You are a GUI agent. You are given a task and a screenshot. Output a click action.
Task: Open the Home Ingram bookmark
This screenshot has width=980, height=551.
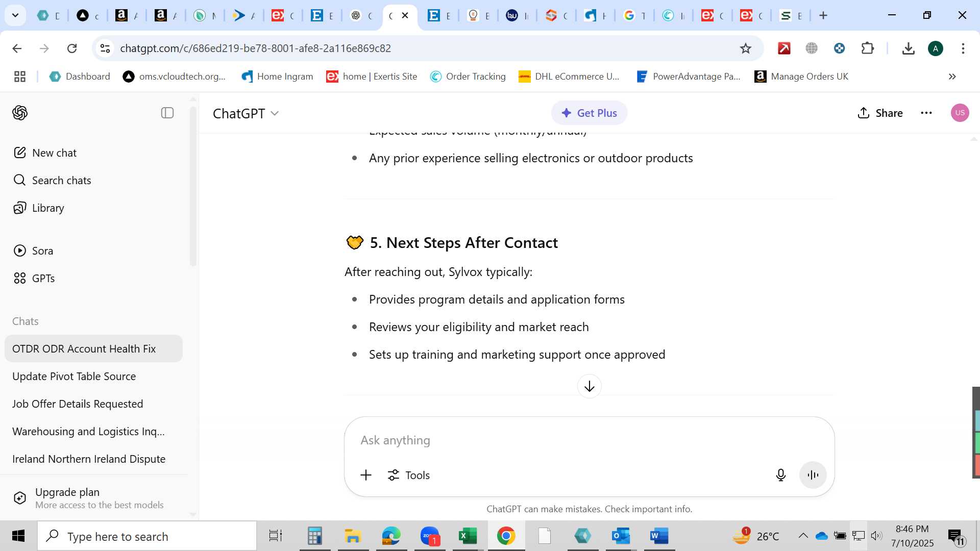tap(277, 77)
